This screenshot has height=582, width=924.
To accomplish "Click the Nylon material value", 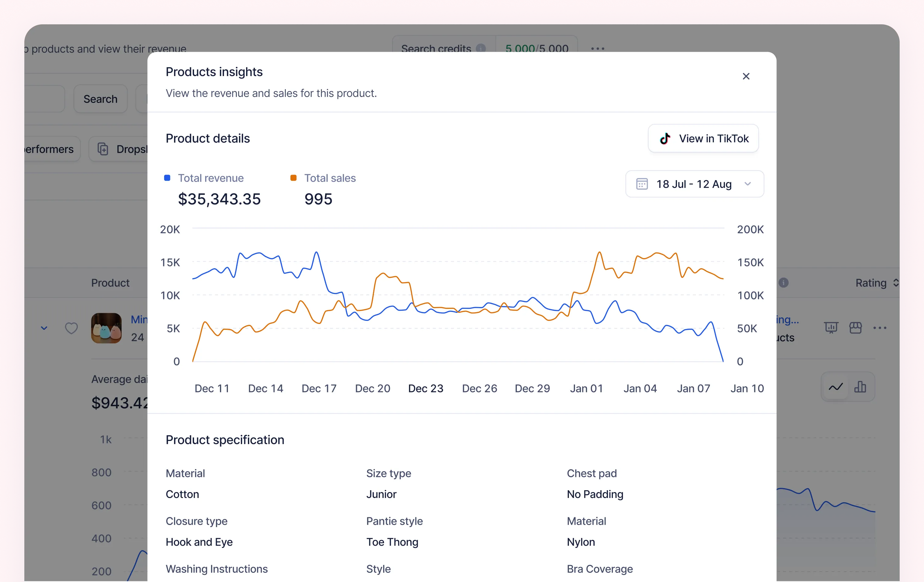I will 581,543.
